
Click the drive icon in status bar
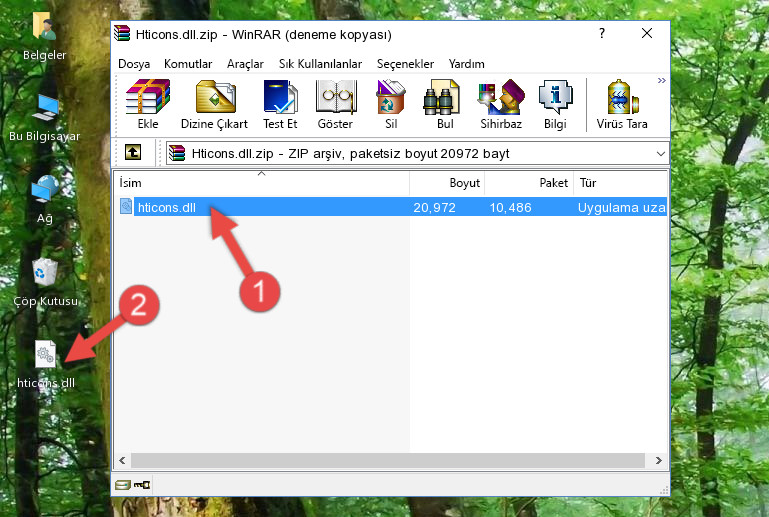click(x=123, y=485)
